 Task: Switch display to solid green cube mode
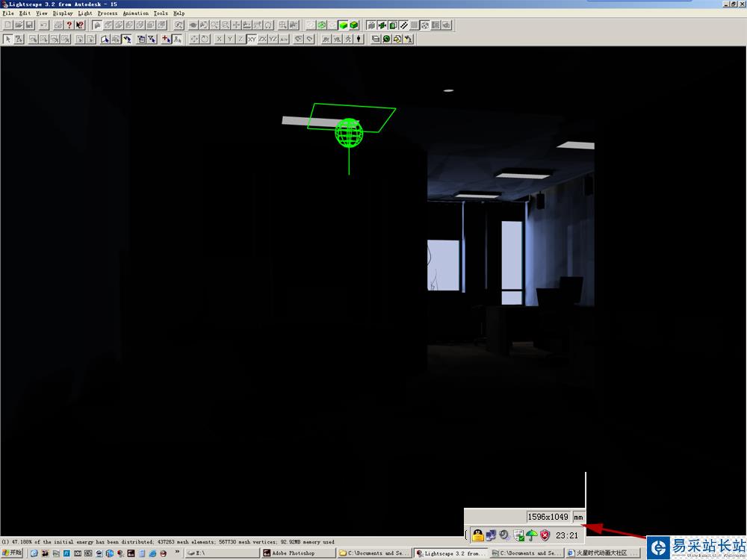[343, 25]
